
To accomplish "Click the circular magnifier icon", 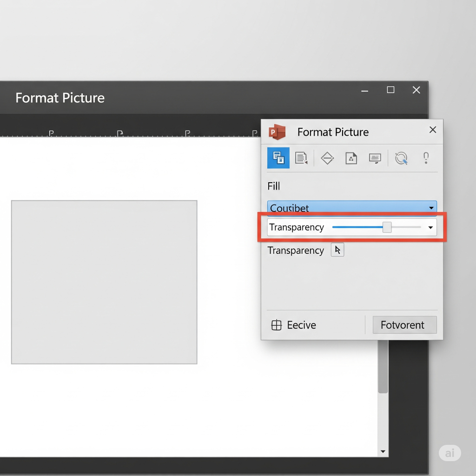I will [401, 159].
